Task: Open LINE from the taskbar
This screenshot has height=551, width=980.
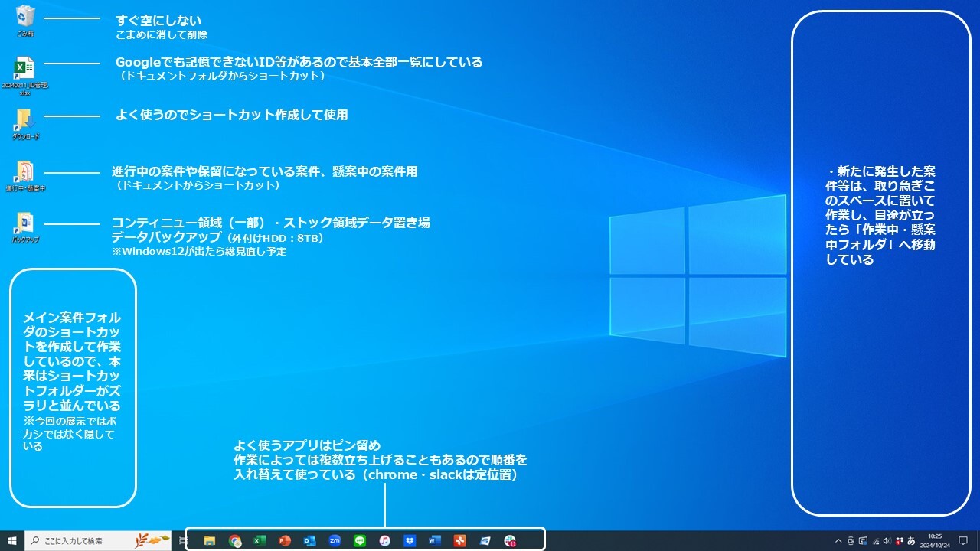Action: [360, 541]
